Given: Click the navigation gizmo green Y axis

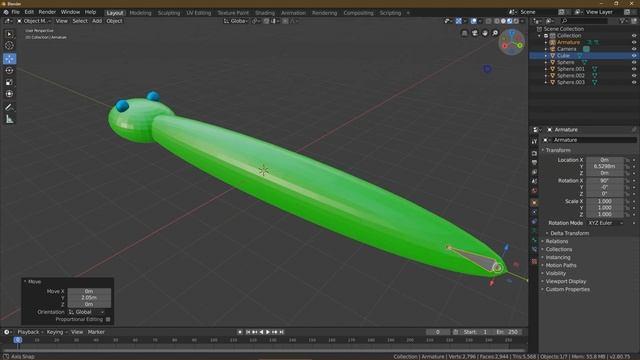Looking at the screenshot, I should pyautogui.click(x=520, y=45).
